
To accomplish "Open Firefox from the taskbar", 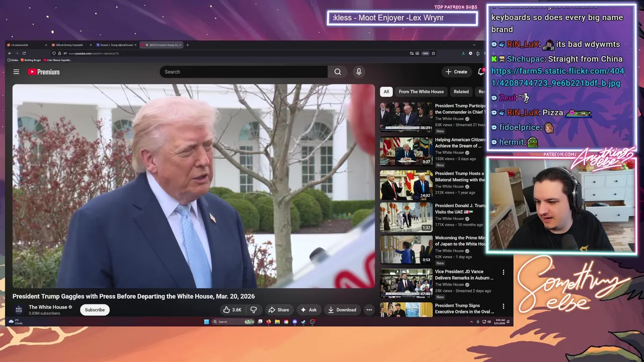I will (x=268, y=322).
